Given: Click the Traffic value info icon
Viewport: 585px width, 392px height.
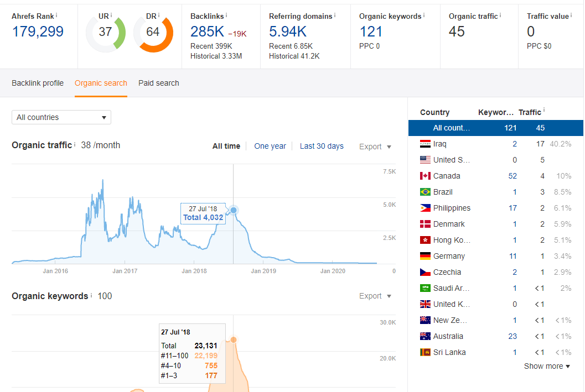Looking at the screenshot, I should [571, 15].
